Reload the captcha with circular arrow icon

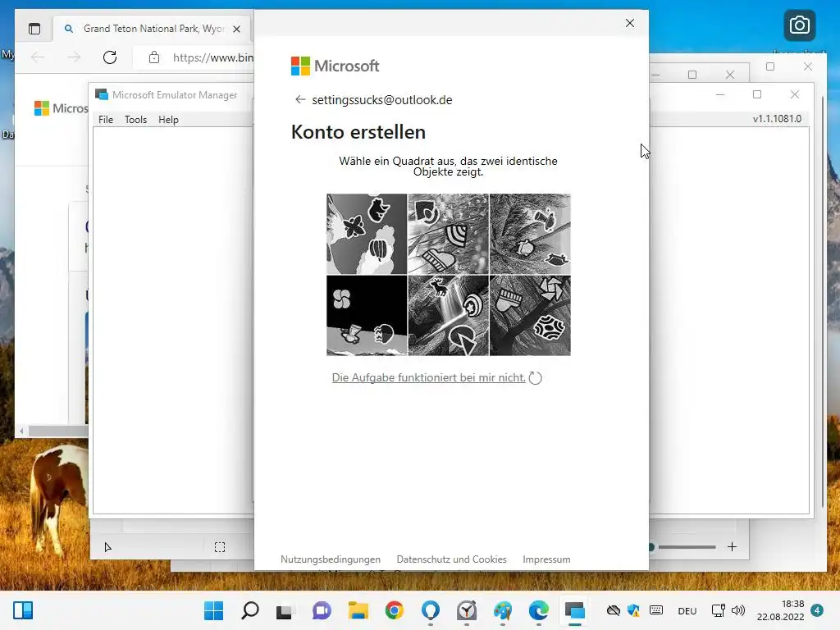(x=535, y=377)
